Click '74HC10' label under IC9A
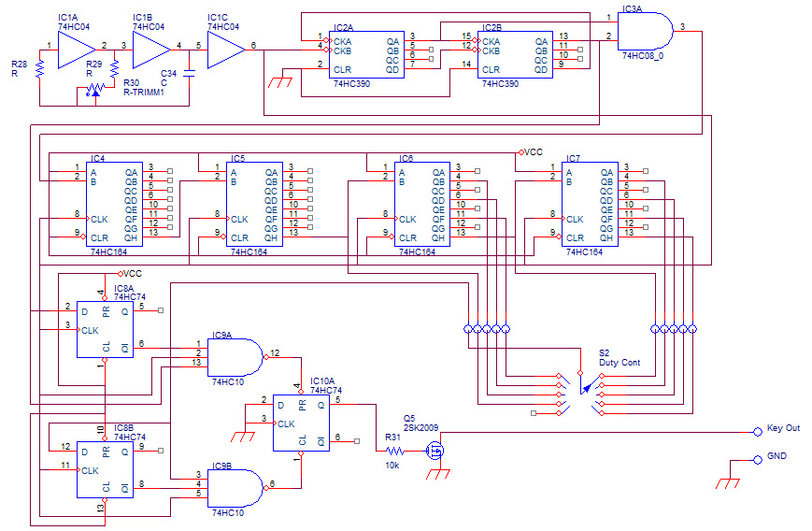The height and width of the screenshot is (531, 812). [x=228, y=382]
